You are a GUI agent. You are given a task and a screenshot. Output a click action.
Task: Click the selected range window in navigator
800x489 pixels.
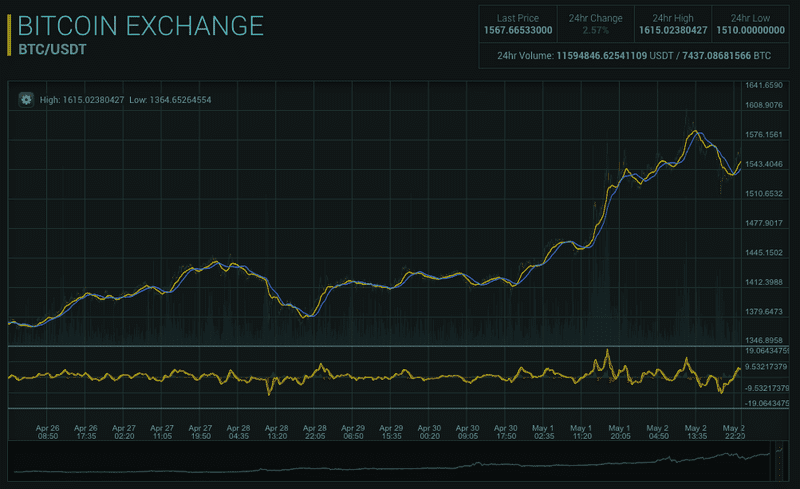[x=779, y=462]
